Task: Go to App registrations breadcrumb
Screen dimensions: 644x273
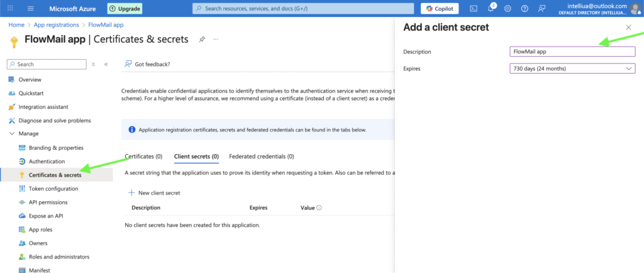Action: pyautogui.click(x=56, y=25)
